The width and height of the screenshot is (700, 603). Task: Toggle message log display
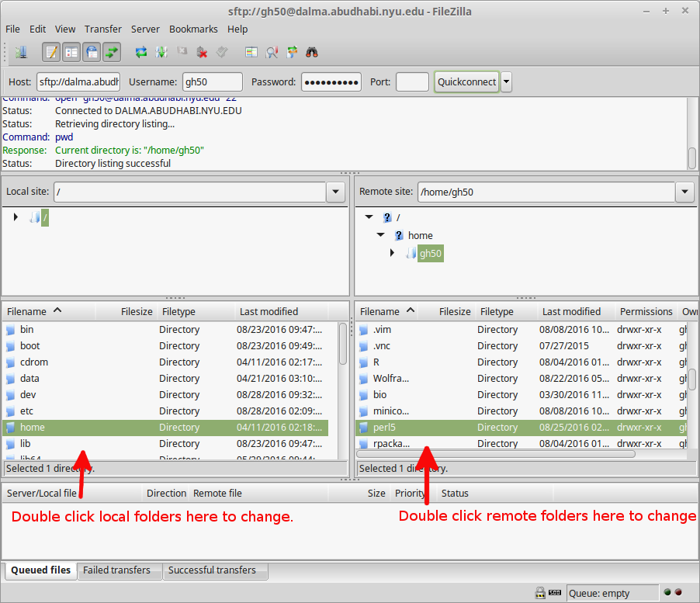point(52,53)
